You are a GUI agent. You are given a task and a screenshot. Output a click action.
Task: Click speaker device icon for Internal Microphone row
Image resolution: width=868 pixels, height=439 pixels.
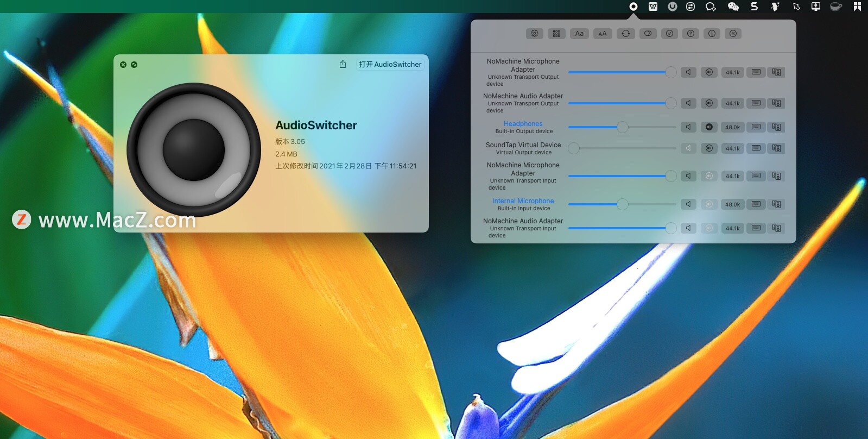pos(777,204)
